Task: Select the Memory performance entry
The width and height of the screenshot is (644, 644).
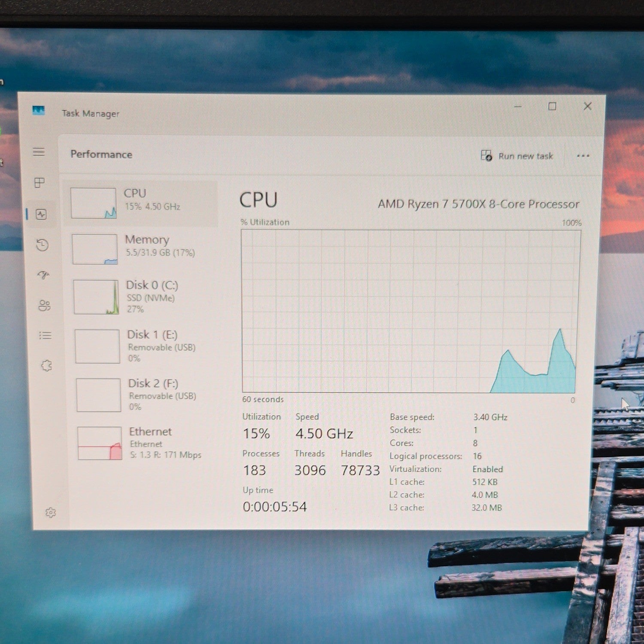Action: [x=142, y=249]
